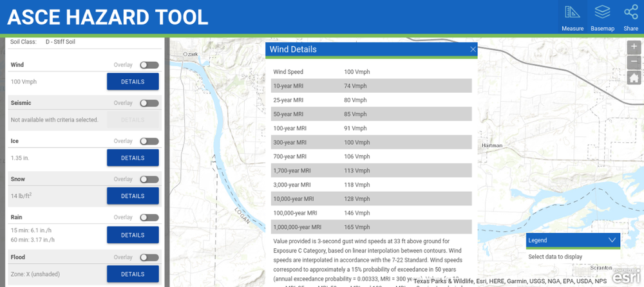Turn on the Ice overlay
Image resolution: width=644 pixels, height=287 pixels.
coord(149,141)
